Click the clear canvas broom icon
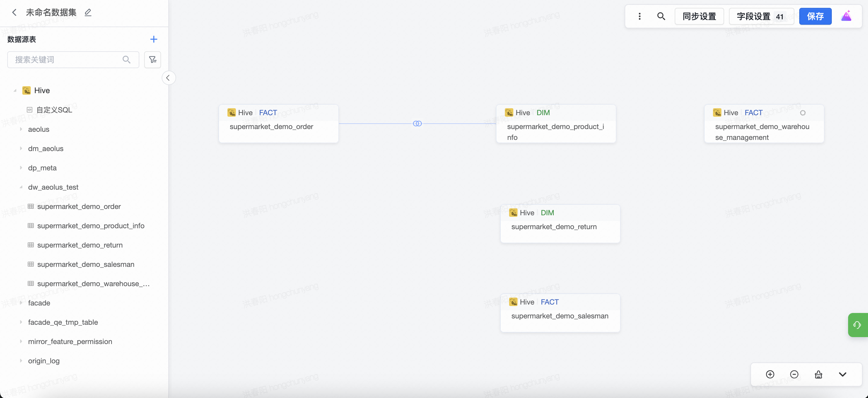Image resolution: width=868 pixels, height=398 pixels. (818, 374)
